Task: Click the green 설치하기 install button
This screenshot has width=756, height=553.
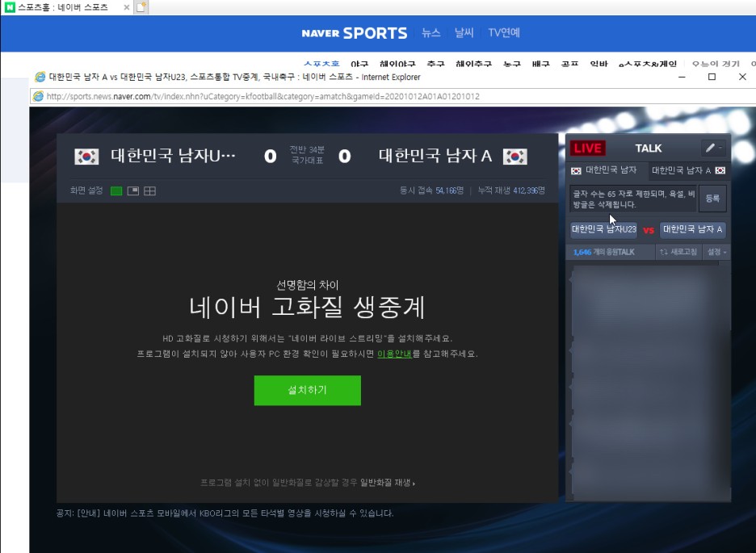Action: [307, 390]
